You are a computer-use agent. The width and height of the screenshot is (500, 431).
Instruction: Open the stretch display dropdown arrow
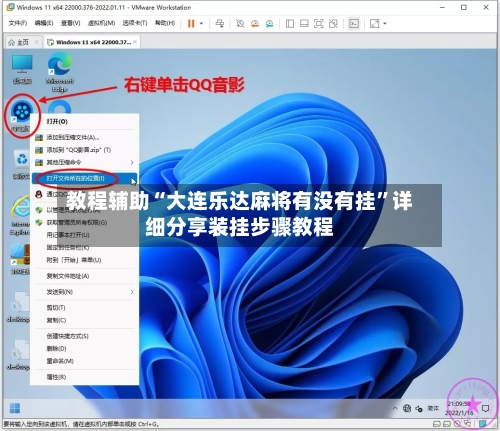[385, 23]
